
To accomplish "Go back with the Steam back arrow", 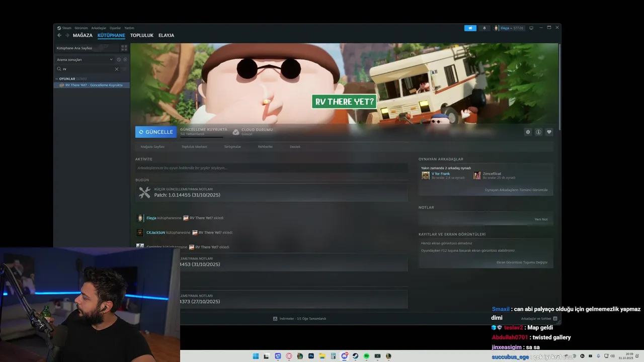I will [59, 35].
